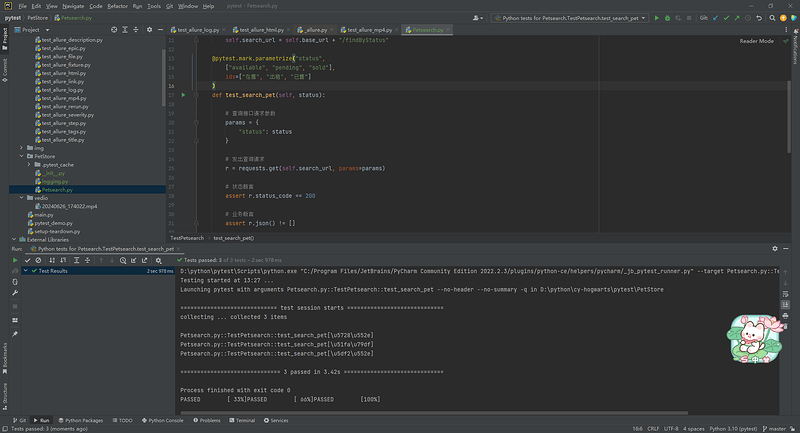Screen dimensions: 800x433
Task: Start debugging with the green bug icon
Action: [x=667, y=18]
